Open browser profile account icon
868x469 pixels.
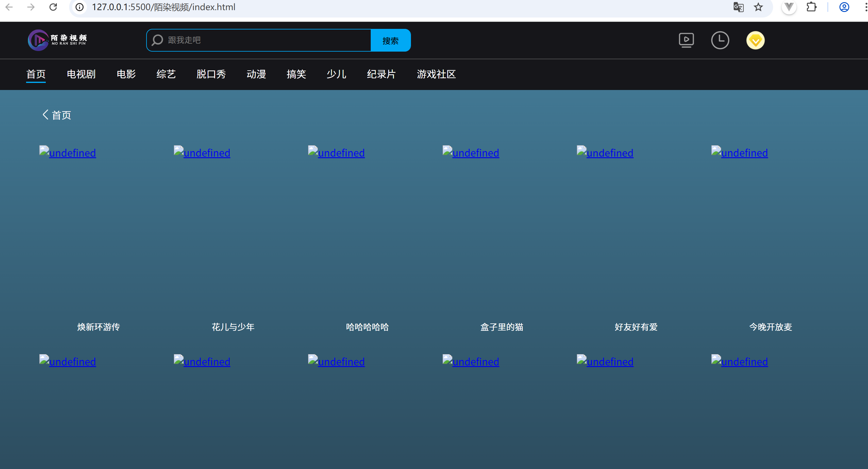[x=844, y=7]
